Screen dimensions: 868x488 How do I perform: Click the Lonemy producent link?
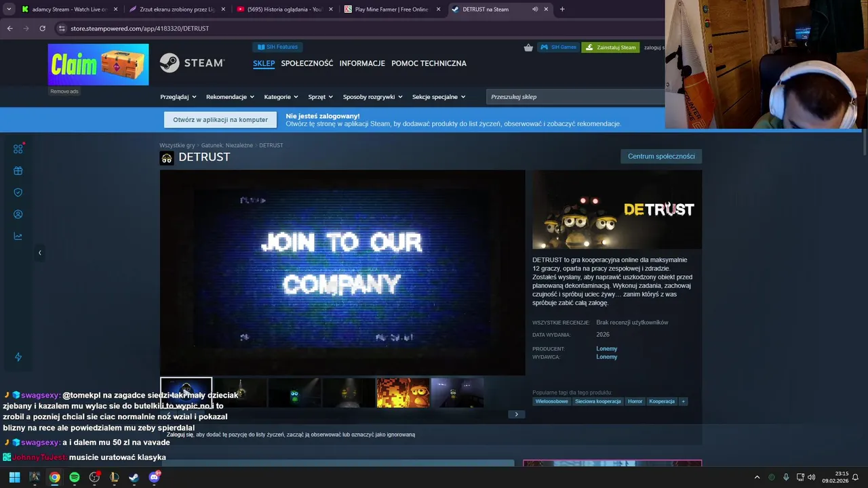(x=606, y=349)
